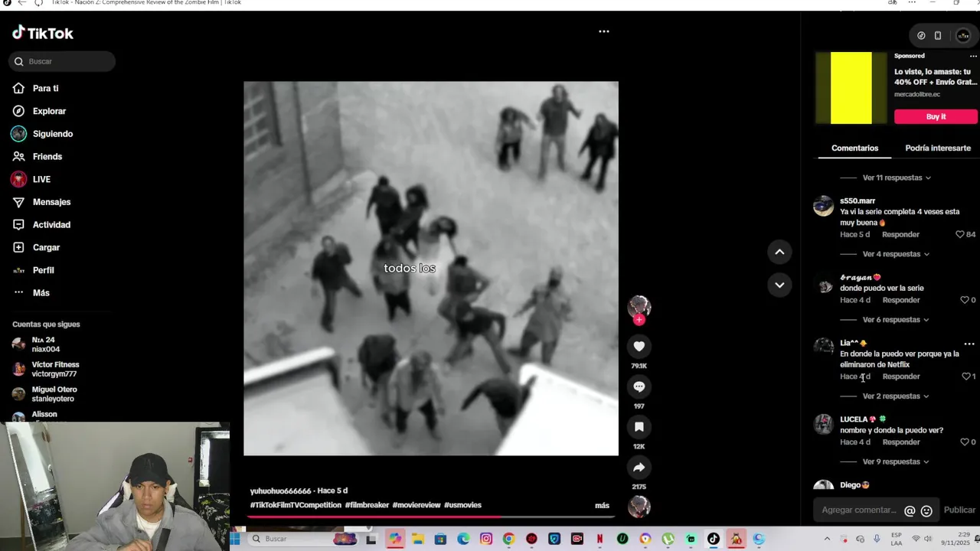Viewport: 980px width, 551px height.
Task: Save the video with the bookmark icon
Action: [639, 427]
